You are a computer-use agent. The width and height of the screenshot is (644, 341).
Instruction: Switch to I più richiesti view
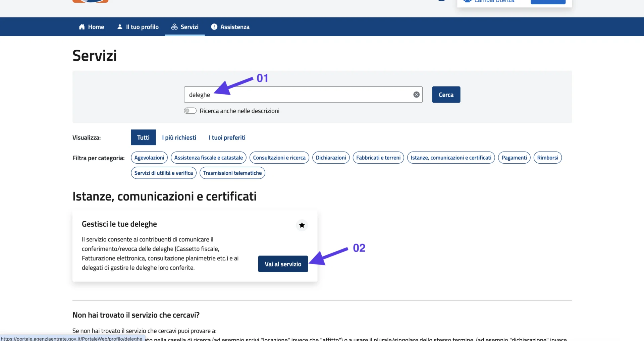click(x=179, y=137)
